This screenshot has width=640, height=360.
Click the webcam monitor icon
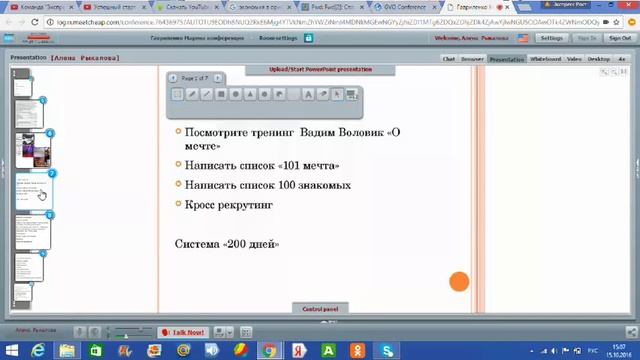[220, 333]
